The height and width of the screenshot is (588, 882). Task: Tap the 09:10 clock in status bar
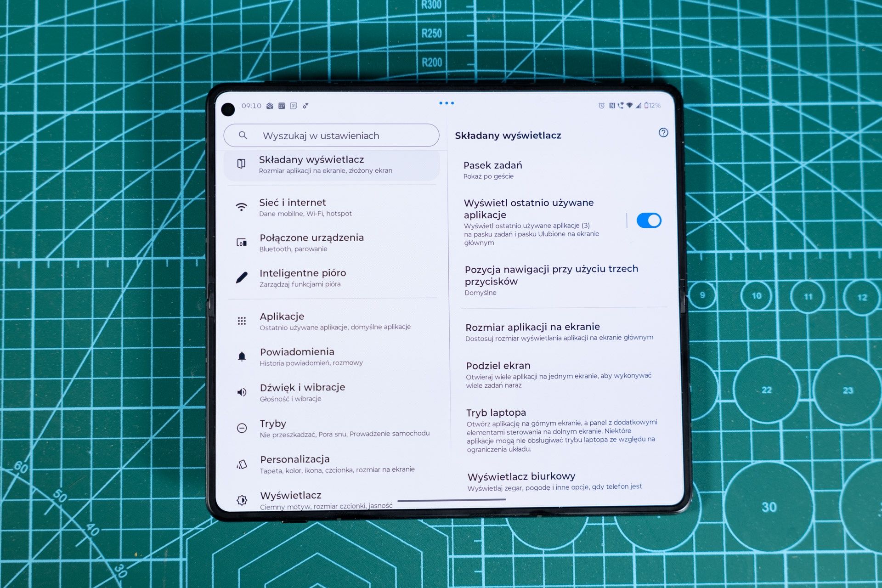point(251,106)
